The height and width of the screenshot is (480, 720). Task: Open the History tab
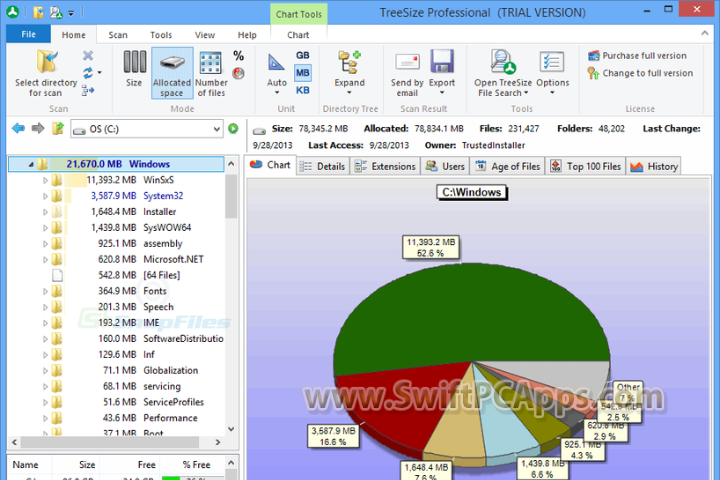point(654,166)
